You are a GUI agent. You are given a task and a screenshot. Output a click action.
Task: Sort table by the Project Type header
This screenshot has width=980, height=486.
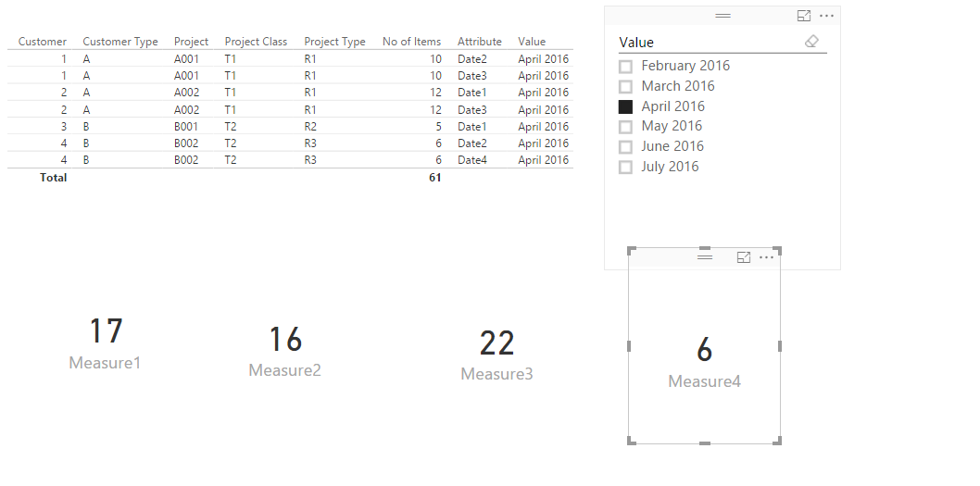(334, 42)
